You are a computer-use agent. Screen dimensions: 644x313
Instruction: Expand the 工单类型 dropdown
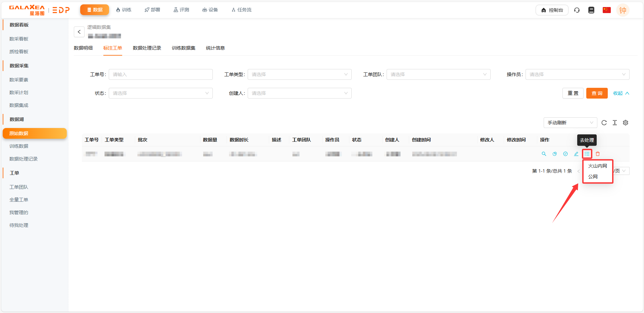point(299,74)
